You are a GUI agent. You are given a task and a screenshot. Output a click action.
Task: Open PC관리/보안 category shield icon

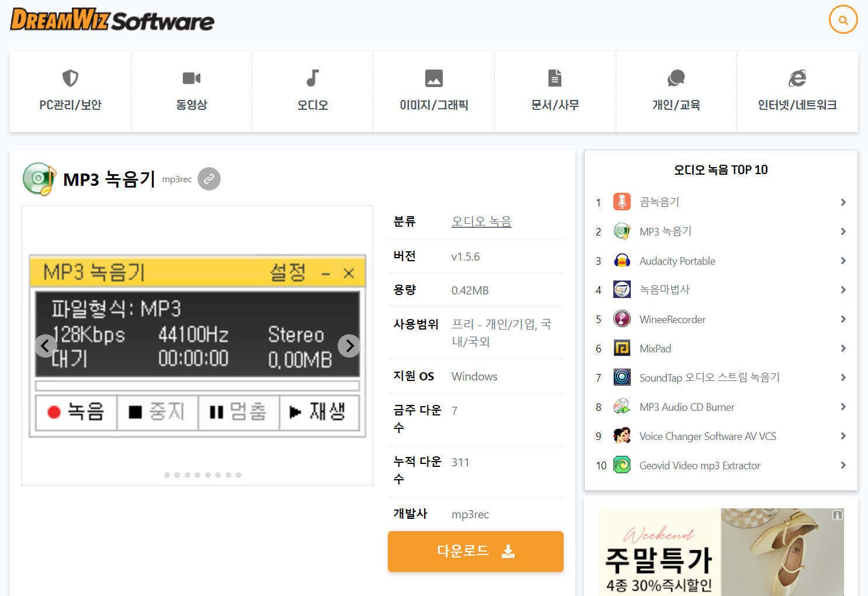70,78
